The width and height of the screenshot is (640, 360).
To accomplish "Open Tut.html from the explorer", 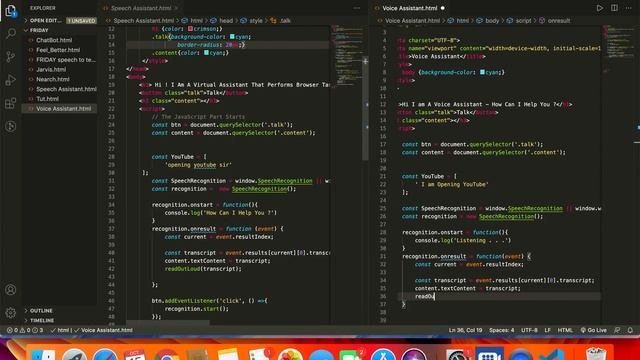I will [47, 99].
